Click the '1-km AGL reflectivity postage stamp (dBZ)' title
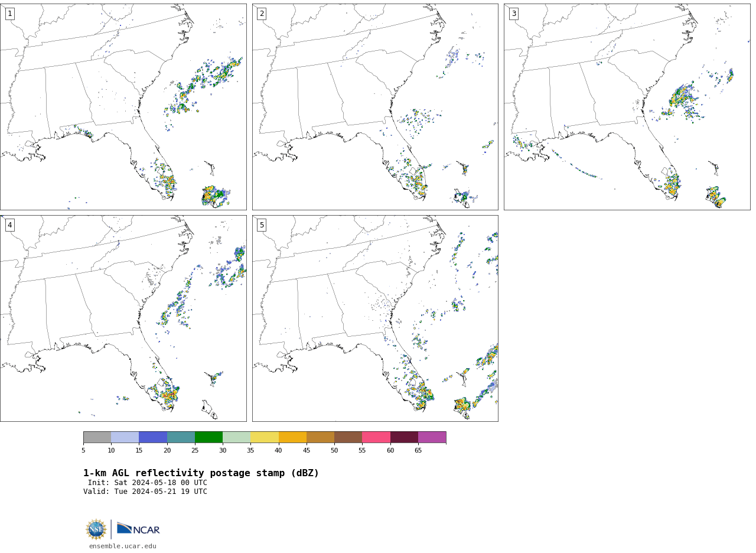The image size is (756, 553). (201, 473)
